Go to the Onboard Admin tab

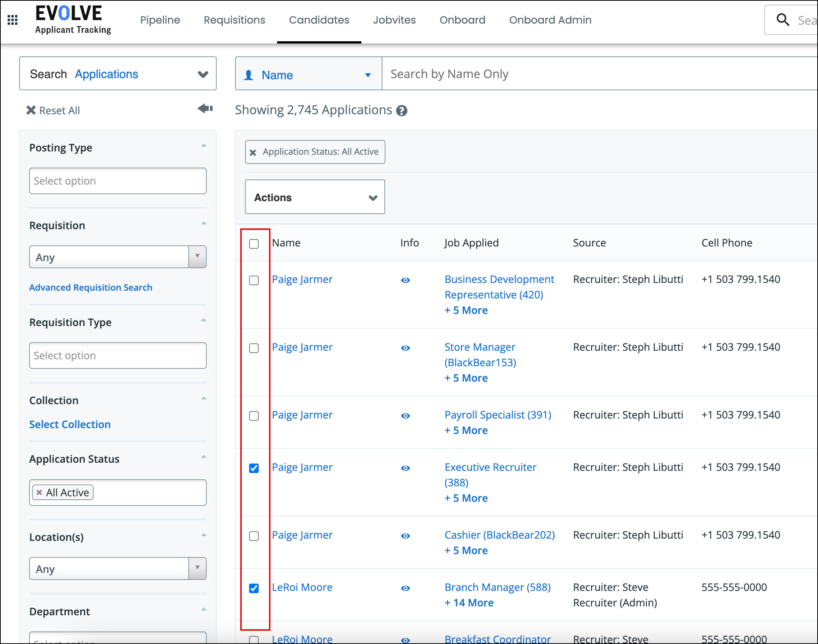[550, 20]
